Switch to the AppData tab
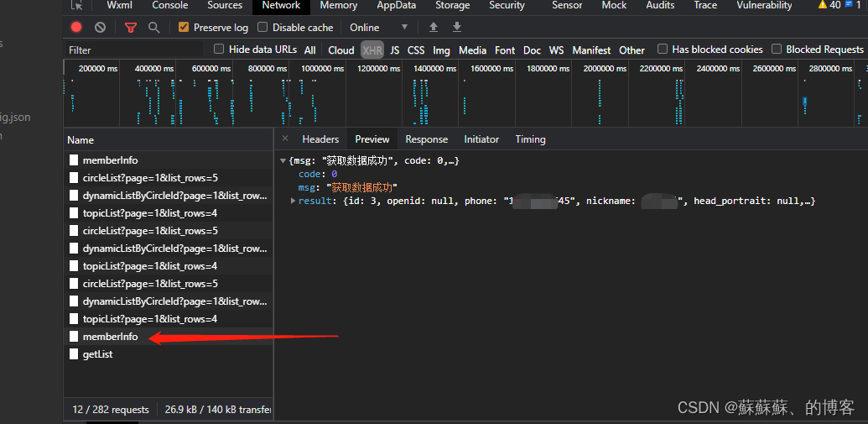 [x=397, y=6]
